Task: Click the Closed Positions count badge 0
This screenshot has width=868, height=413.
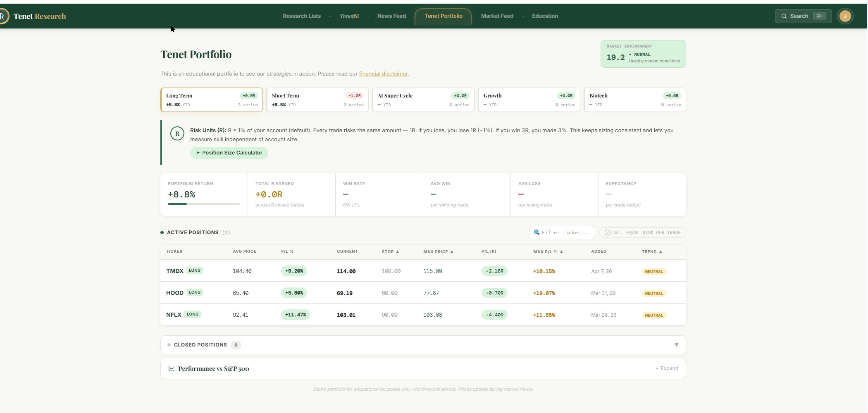Action: pos(236,345)
